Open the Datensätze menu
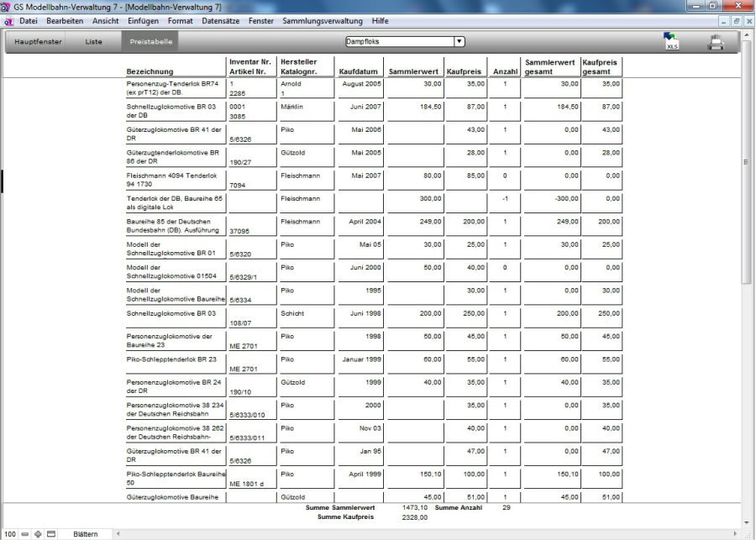 [220, 21]
